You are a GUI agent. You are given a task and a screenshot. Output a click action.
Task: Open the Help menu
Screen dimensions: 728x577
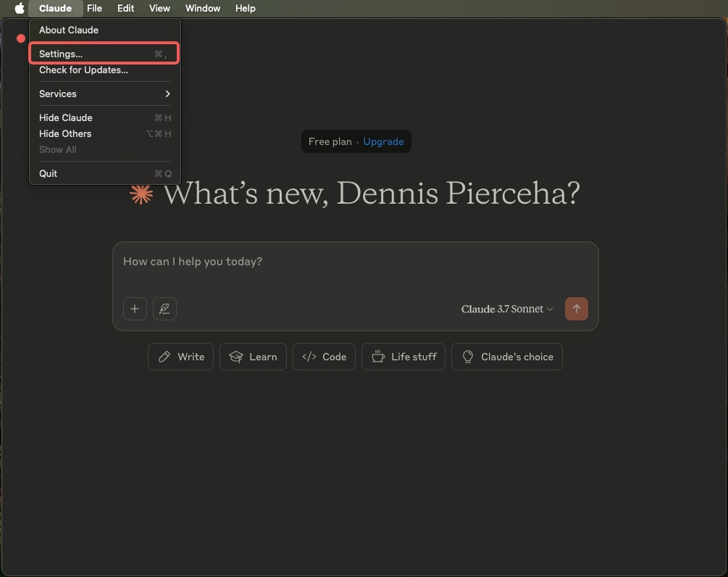245,9
